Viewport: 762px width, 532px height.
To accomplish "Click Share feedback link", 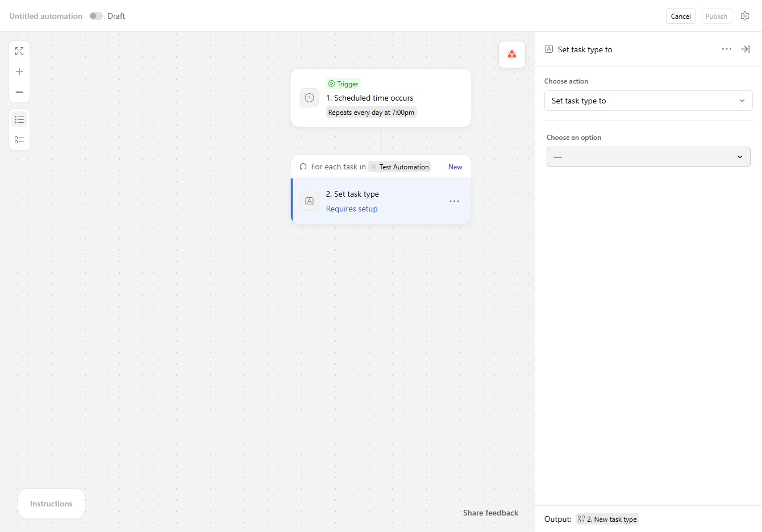I will 490,513.
